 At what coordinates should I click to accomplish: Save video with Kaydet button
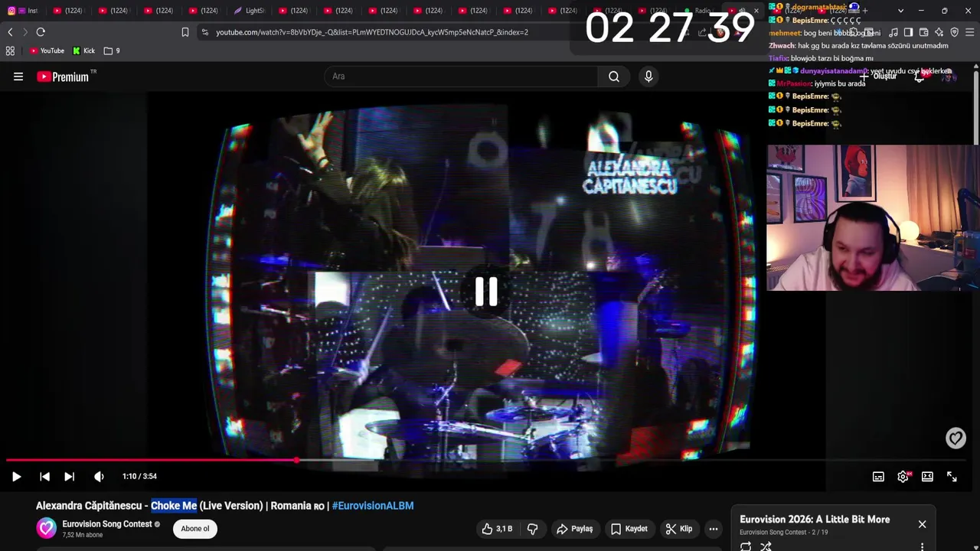629,529
